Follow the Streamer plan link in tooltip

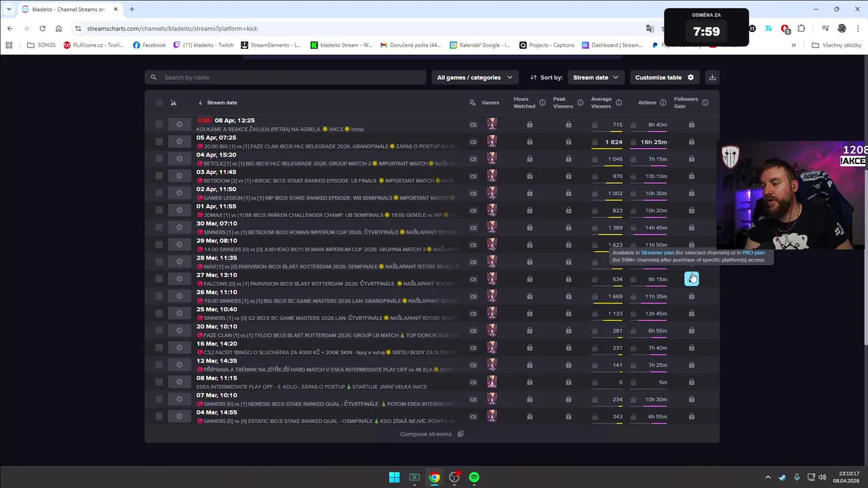click(x=658, y=253)
